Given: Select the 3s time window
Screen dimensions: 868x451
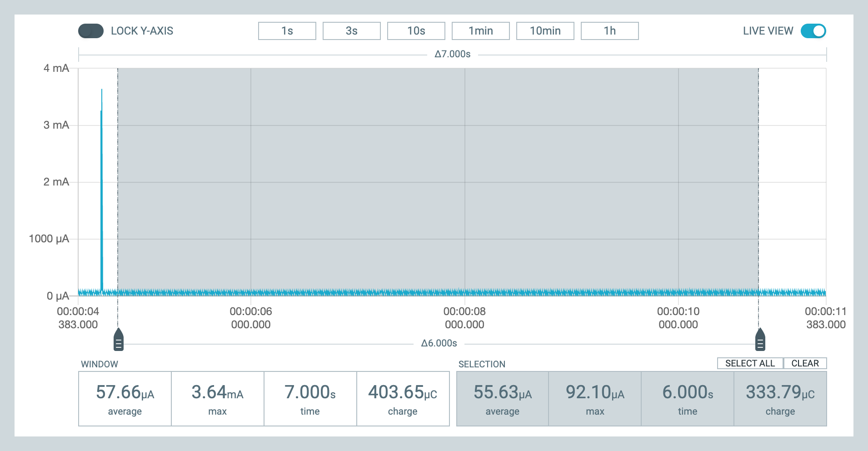Looking at the screenshot, I should click(351, 31).
